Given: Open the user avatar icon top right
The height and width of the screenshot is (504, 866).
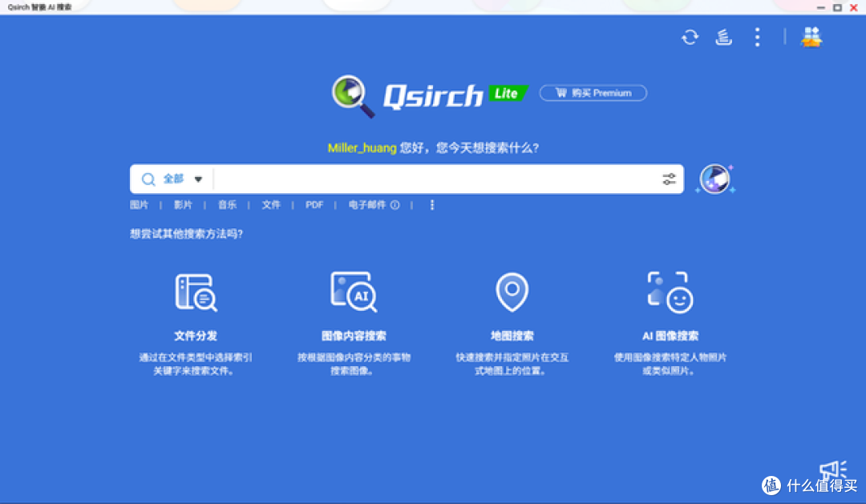Looking at the screenshot, I should click(x=811, y=37).
